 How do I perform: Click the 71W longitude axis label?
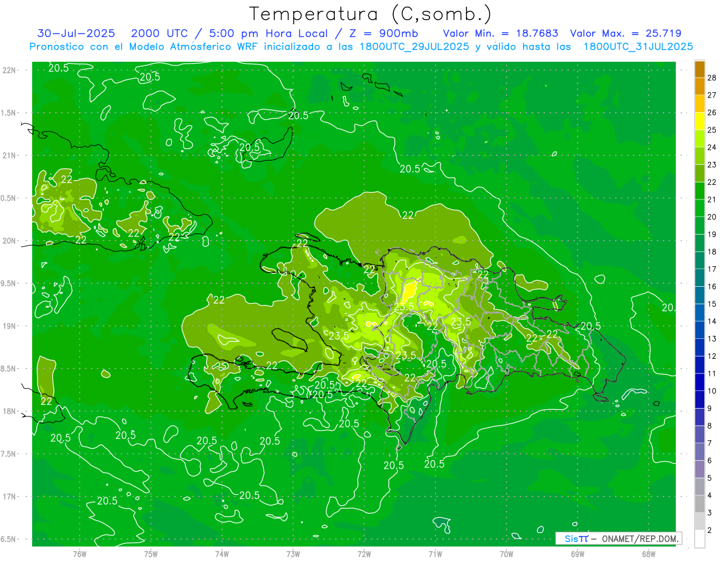(x=435, y=554)
